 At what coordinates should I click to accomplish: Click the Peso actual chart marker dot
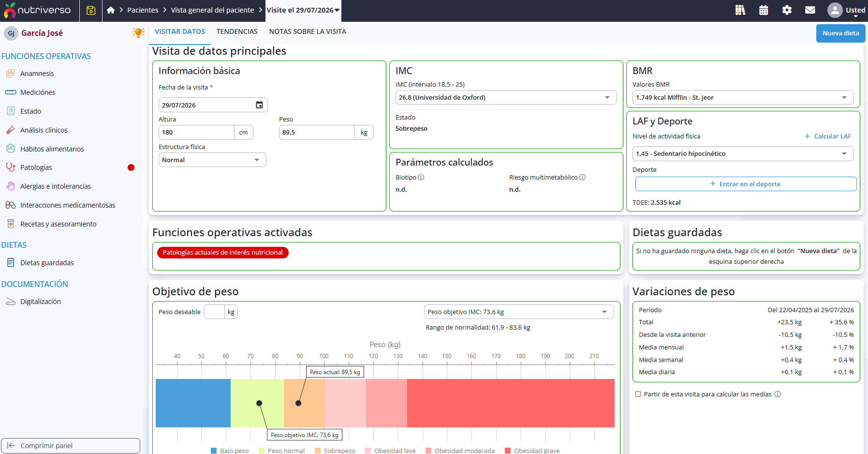(x=298, y=403)
